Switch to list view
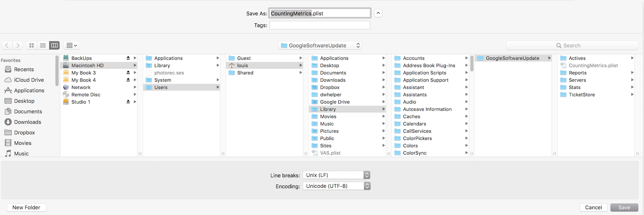The image size is (644, 215). (x=43, y=45)
